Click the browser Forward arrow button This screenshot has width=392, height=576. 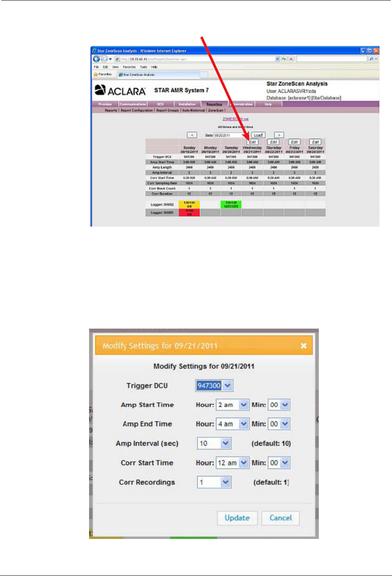(x=103, y=59)
